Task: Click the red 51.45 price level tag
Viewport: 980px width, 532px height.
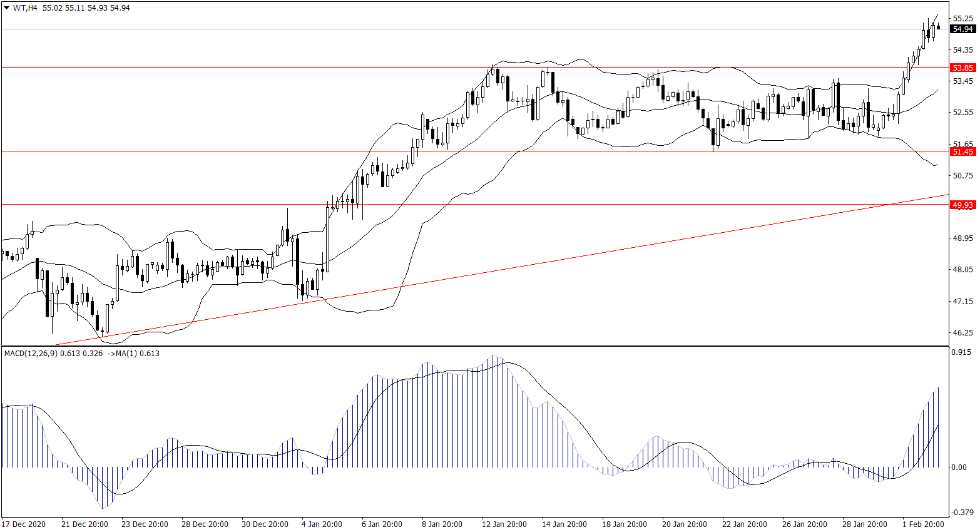Action: [962, 151]
